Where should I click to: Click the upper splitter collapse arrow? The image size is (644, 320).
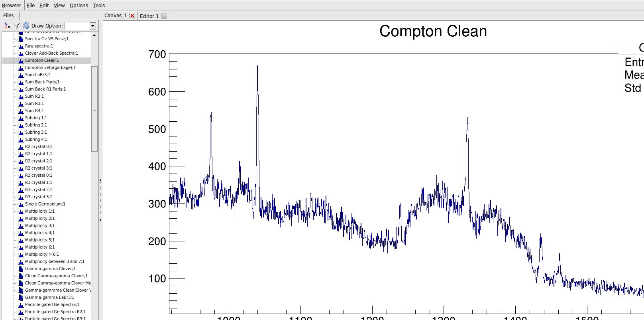100,180
